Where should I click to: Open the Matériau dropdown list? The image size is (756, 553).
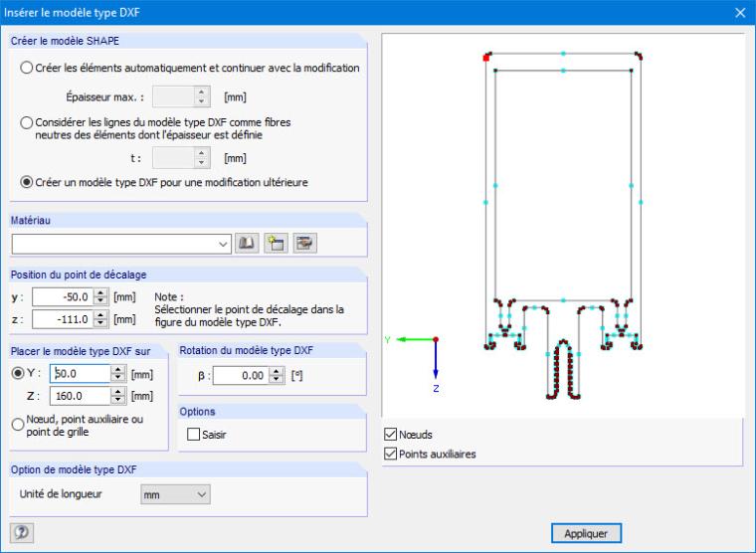[x=223, y=244]
